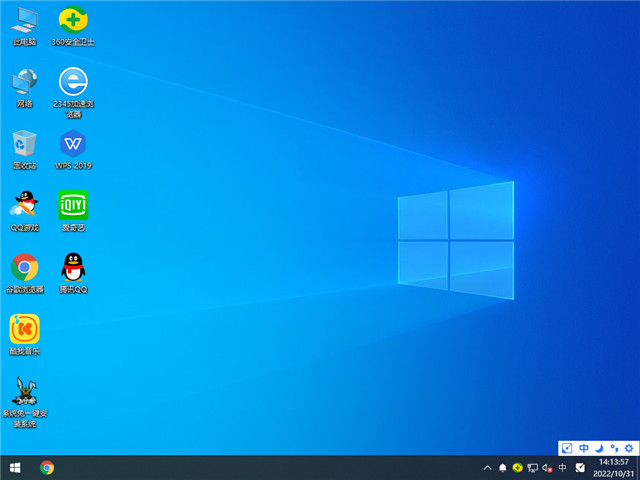
Task: Select the 回收站 recycle bin icon
Action: [x=24, y=144]
